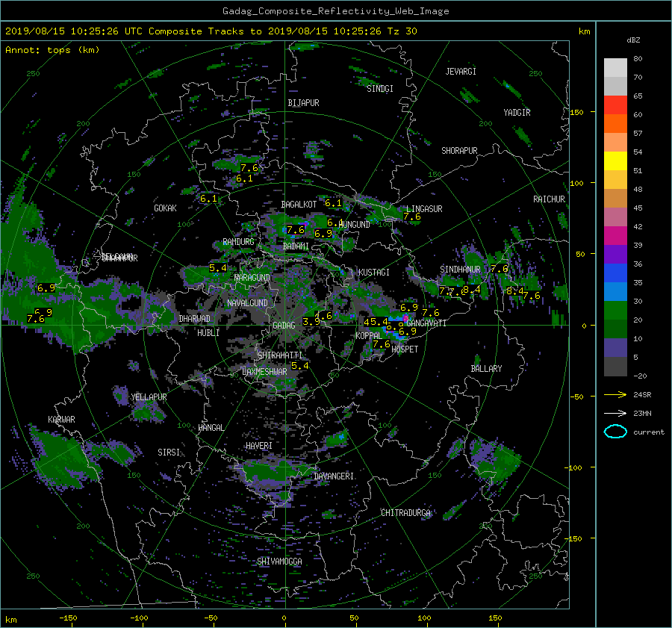Pick the KARWAR place label

point(62,420)
